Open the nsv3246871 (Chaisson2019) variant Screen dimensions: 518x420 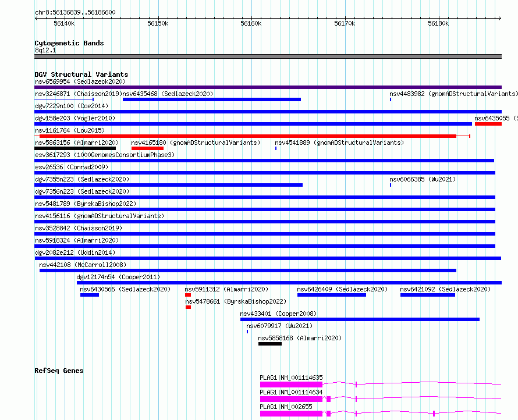click(x=79, y=94)
